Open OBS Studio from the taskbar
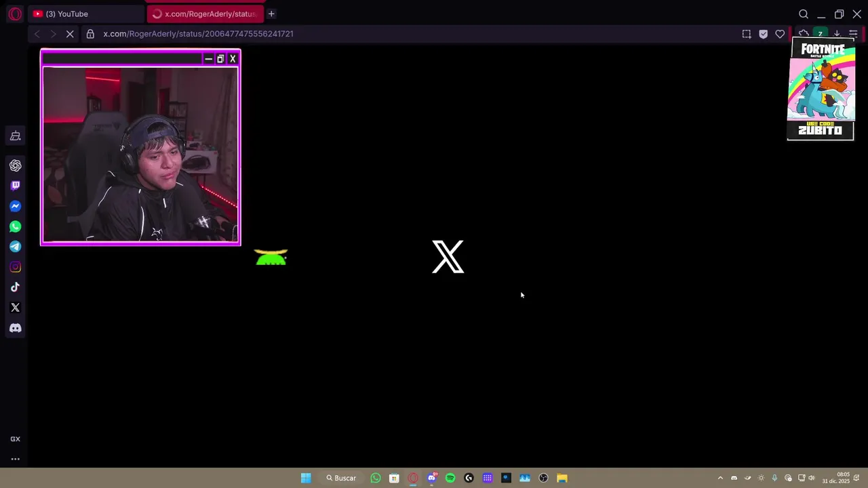The width and height of the screenshot is (868, 488). point(543,478)
